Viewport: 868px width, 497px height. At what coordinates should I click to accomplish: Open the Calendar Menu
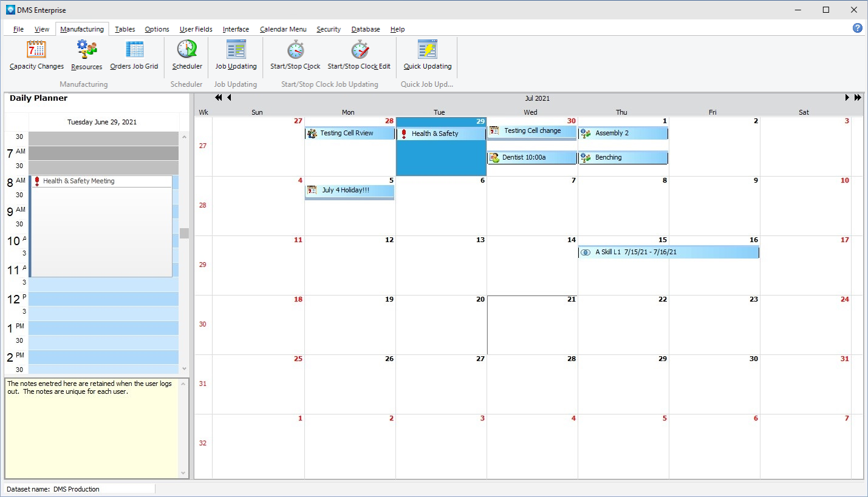click(x=283, y=29)
